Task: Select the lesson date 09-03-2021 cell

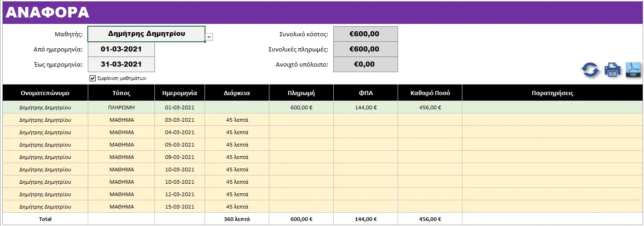Action: coord(180,157)
